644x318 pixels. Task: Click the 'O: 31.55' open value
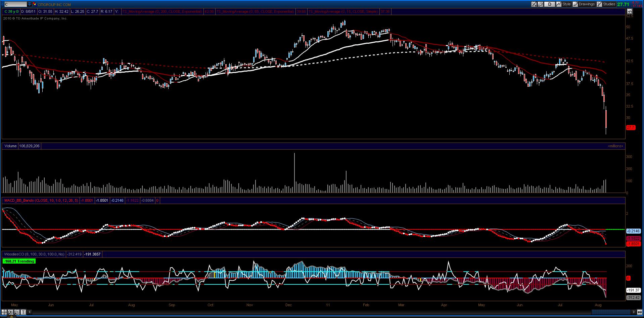(45, 11)
